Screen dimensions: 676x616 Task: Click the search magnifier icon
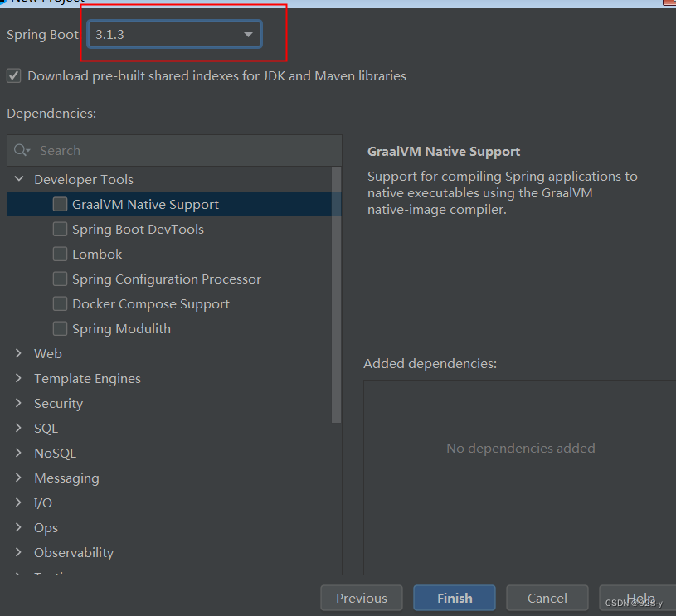click(x=22, y=150)
